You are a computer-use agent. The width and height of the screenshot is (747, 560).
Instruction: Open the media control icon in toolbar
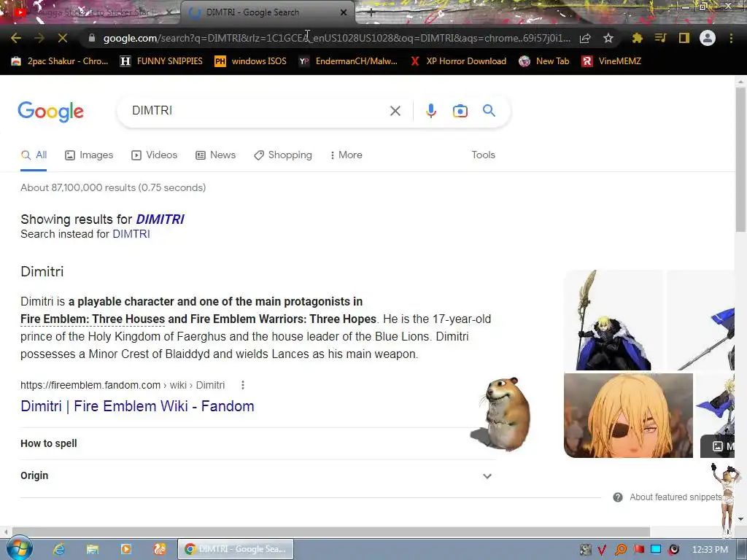pyautogui.click(x=660, y=38)
